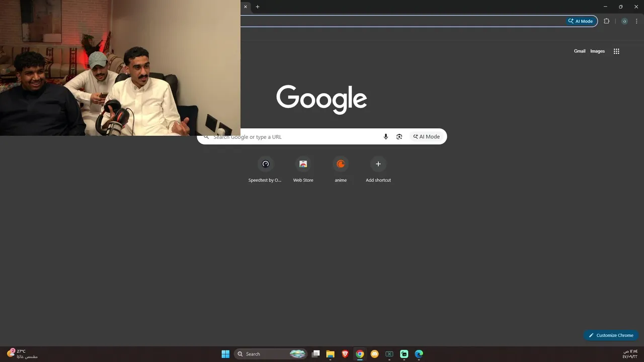Minimize the Chrome window
Image resolution: width=644 pixels, height=362 pixels.
pyautogui.click(x=605, y=7)
